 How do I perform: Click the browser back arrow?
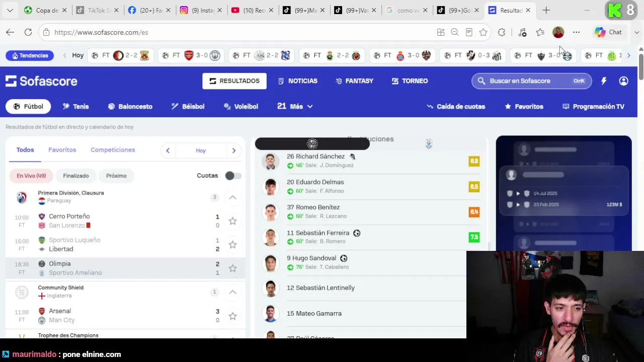(10, 32)
